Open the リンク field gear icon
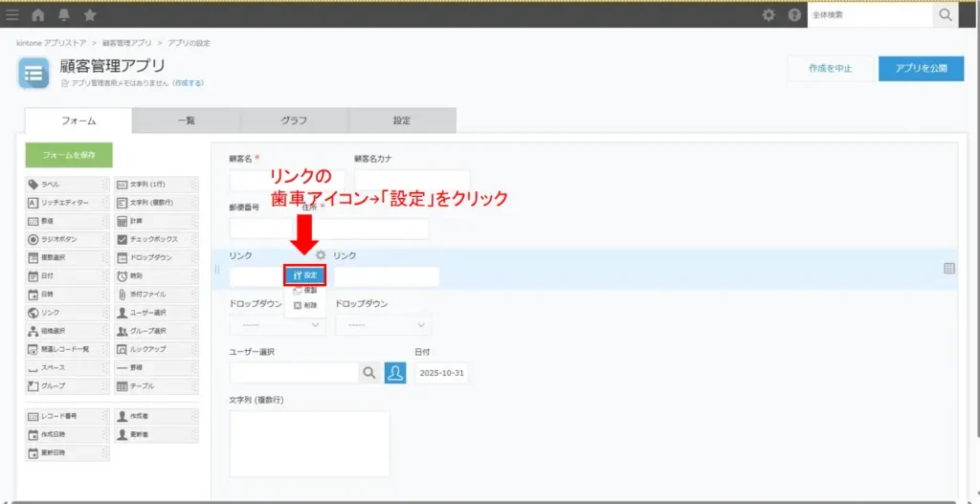 point(321,254)
